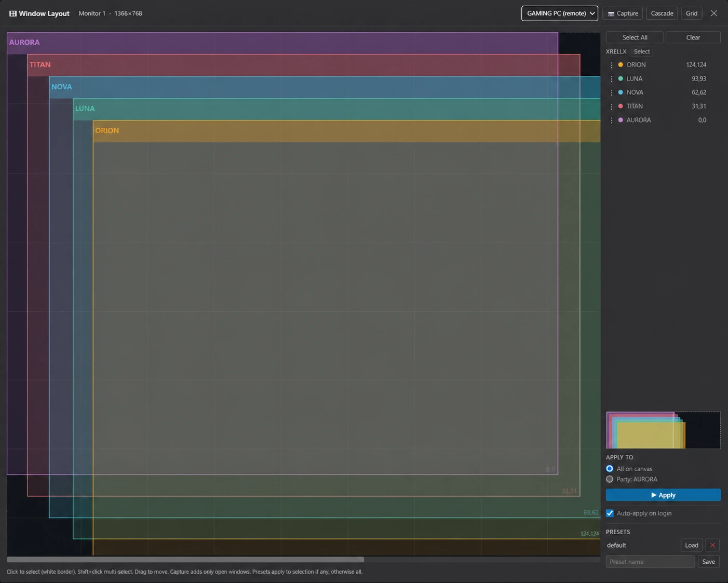Click the Capture button
This screenshot has width=728, height=583.
623,14
